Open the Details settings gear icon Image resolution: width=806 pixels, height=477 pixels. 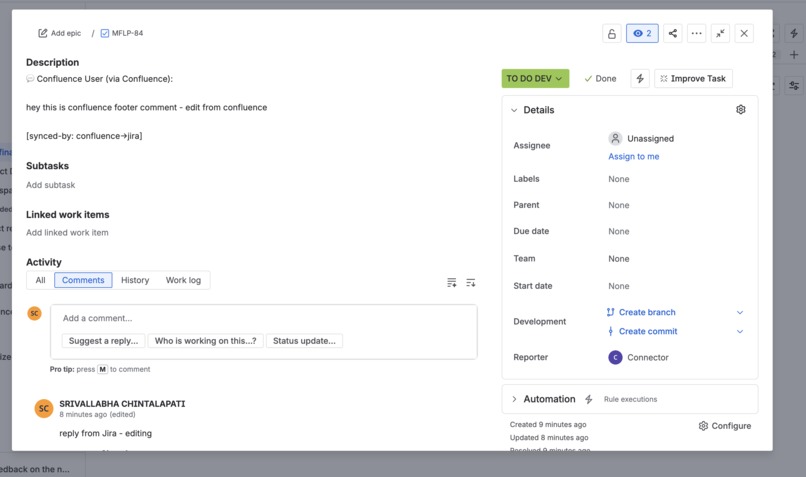(x=740, y=109)
